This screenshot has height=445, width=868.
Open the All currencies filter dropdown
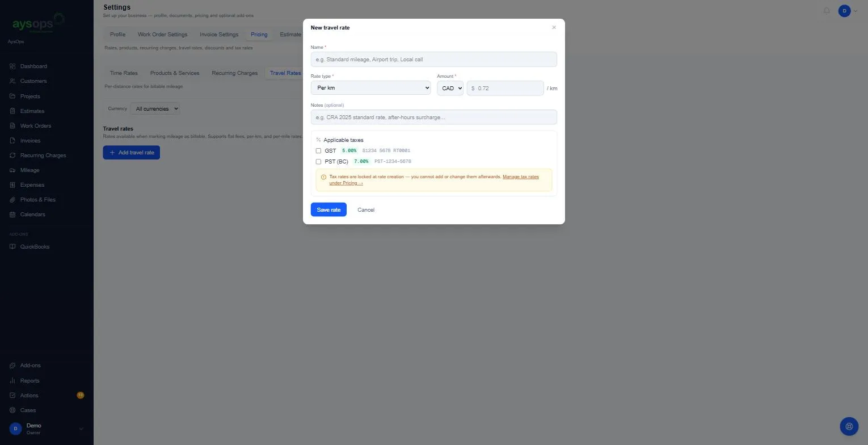pyautogui.click(x=155, y=108)
